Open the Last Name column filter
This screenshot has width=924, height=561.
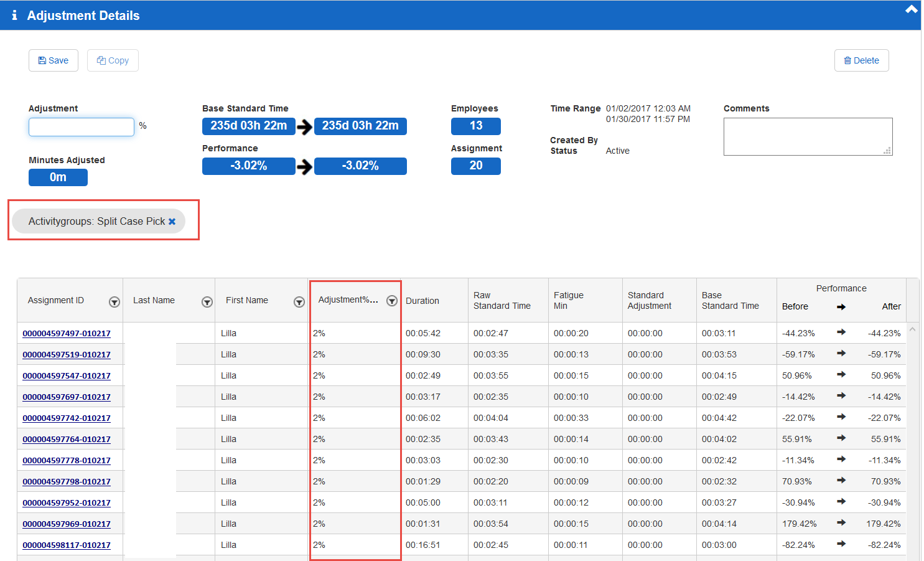[207, 302]
